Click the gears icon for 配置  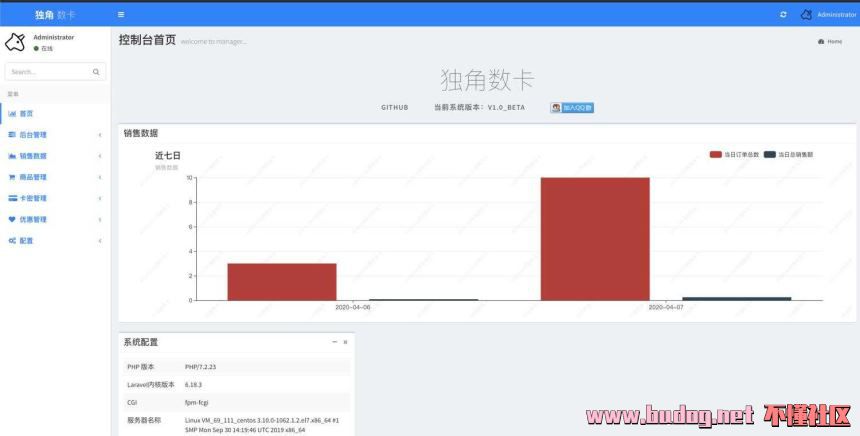tap(12, 241)
